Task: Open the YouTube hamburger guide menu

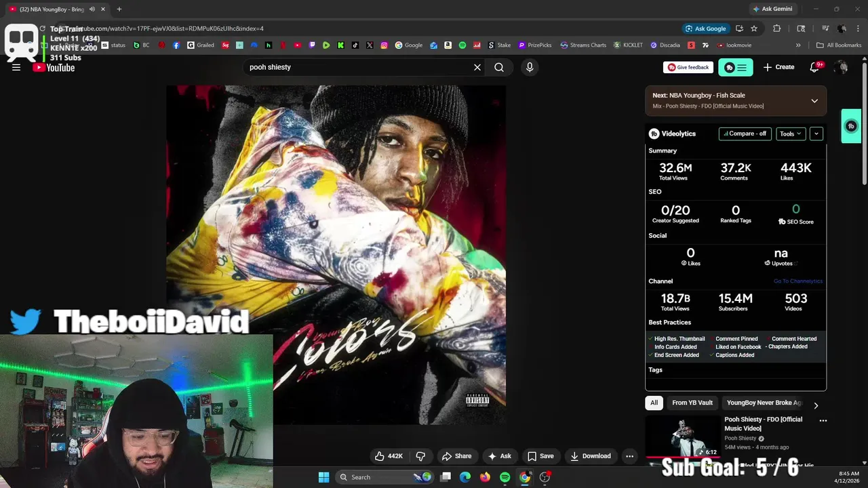Action: tap(16, 67)
